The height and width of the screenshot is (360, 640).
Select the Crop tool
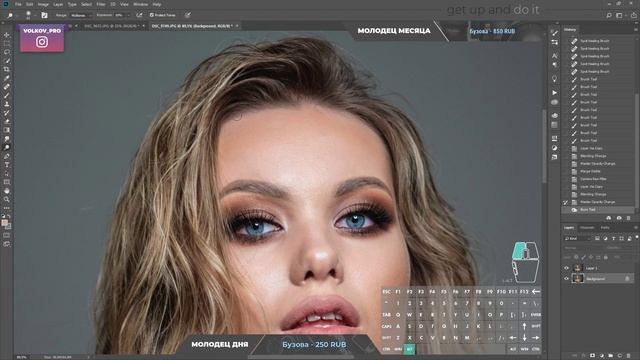[x=7, y=69]
